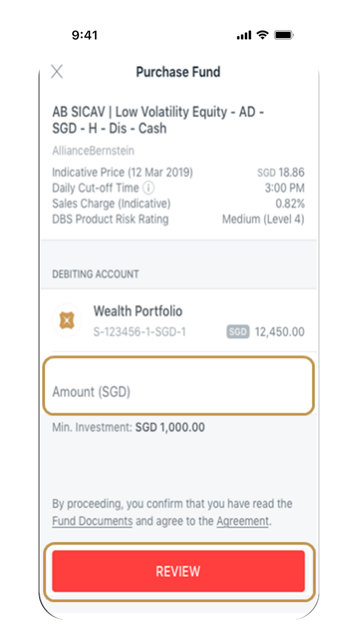Tap the red REVIEW button

[x=178, y=571]
